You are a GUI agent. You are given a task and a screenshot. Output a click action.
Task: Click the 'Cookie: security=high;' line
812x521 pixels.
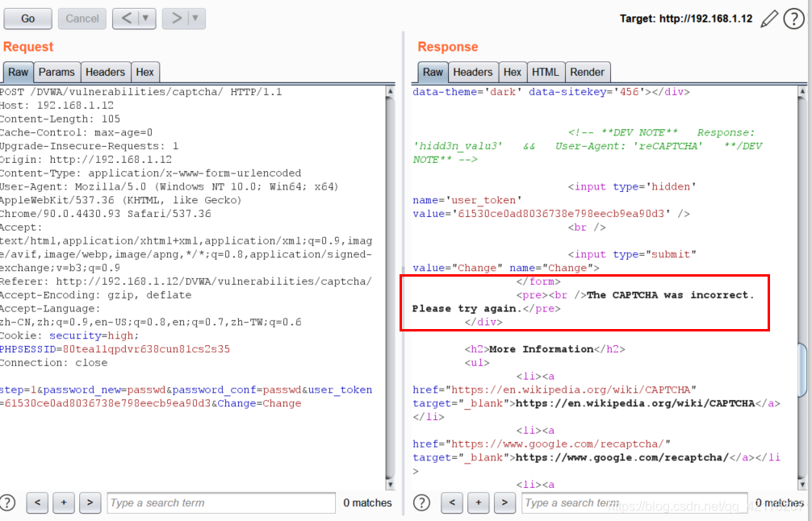(69, 336)
